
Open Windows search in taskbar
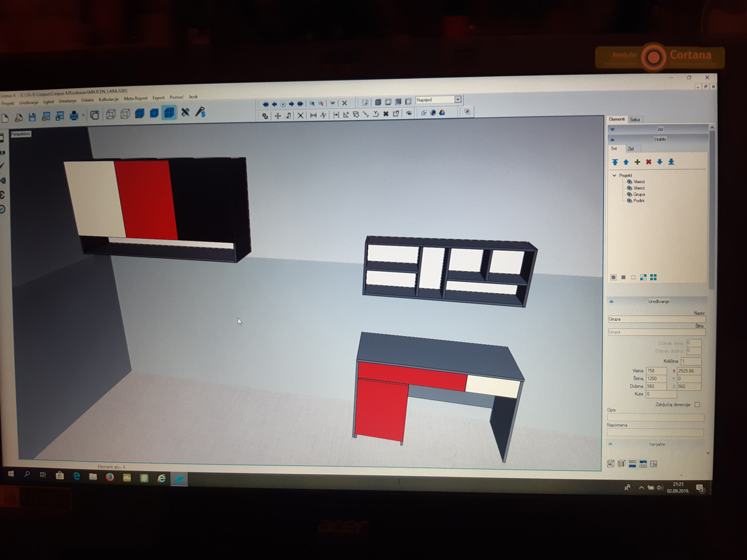click(x=27, y=475)
